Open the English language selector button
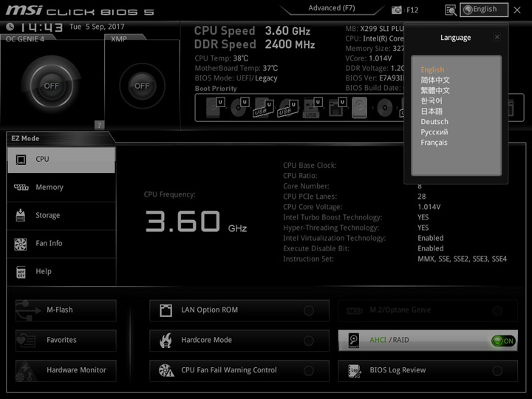The image size is (532, 399). (x=484, y=10)
